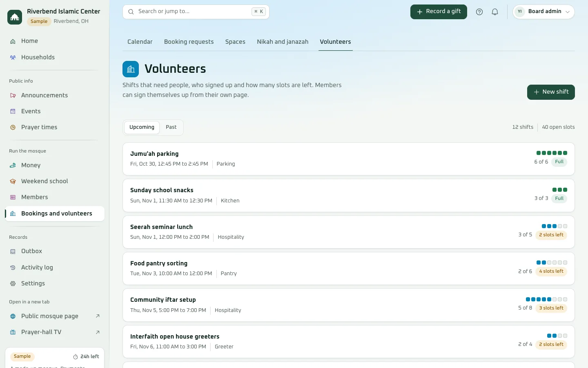This screenshot has width=588, height=368.
Task: Click the Prayer-hall TV icon
Action: click(x=13, y=332)
